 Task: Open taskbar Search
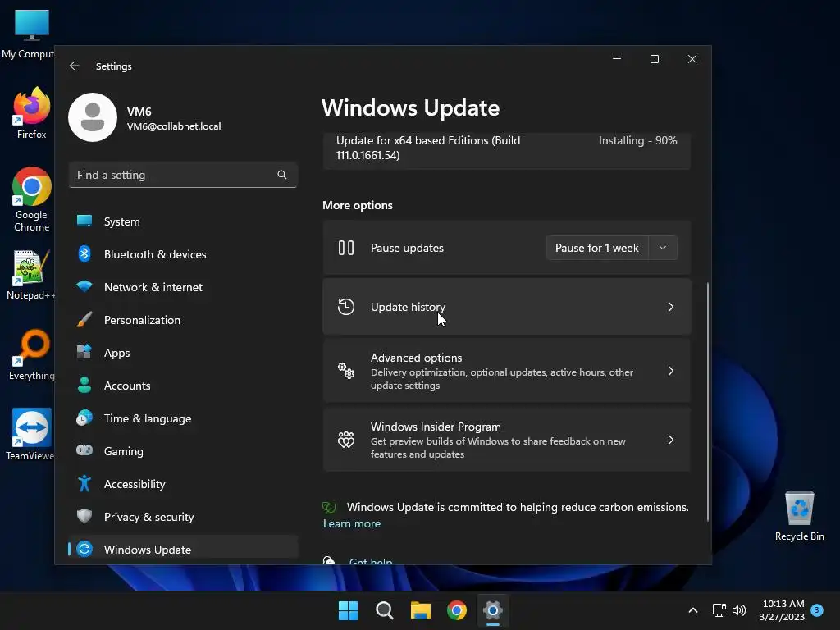(x=385, y=610)
